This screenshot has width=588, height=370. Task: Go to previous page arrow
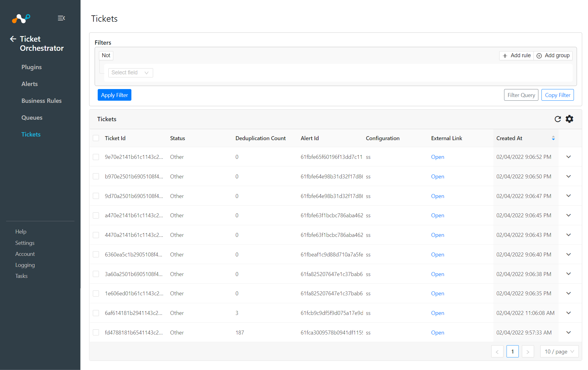click(x=497, y=352)
